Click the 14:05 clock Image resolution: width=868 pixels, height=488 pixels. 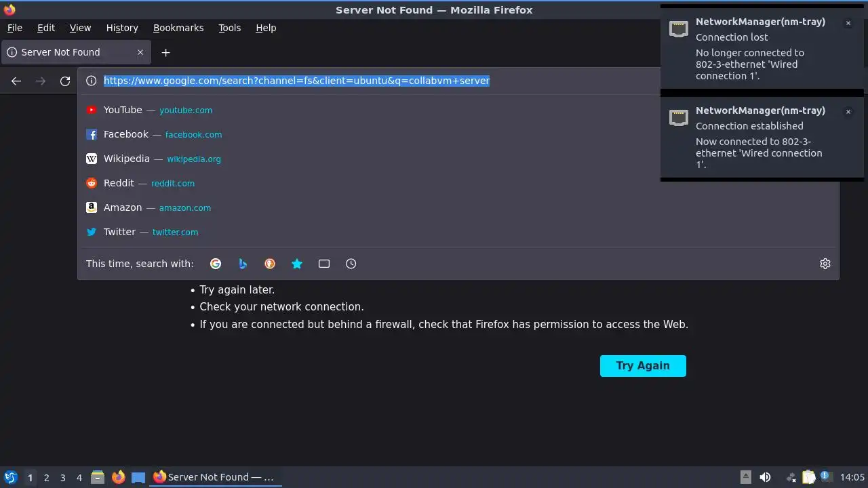point(852,477)
